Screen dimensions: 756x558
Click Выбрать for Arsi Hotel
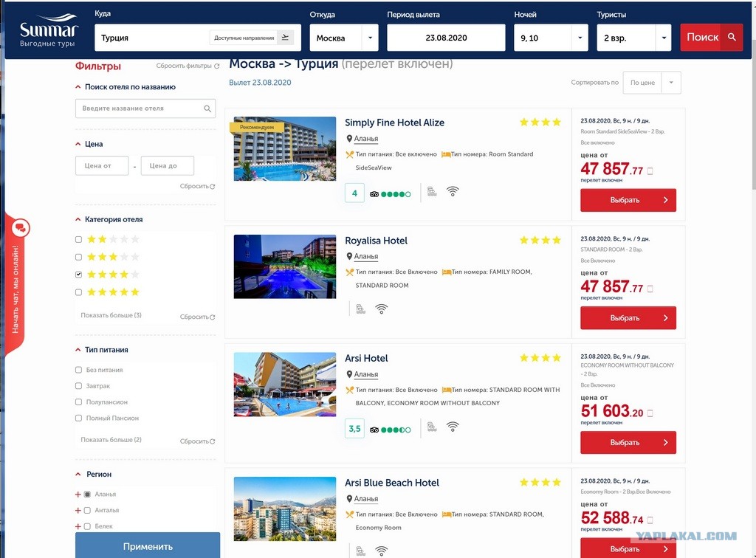628,442
